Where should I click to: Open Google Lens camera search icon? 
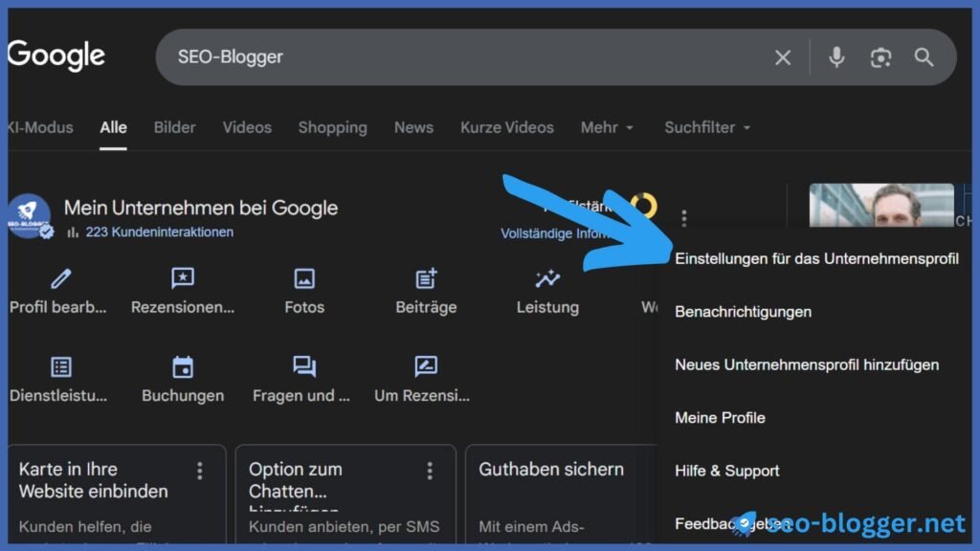[x=880, y=57]
